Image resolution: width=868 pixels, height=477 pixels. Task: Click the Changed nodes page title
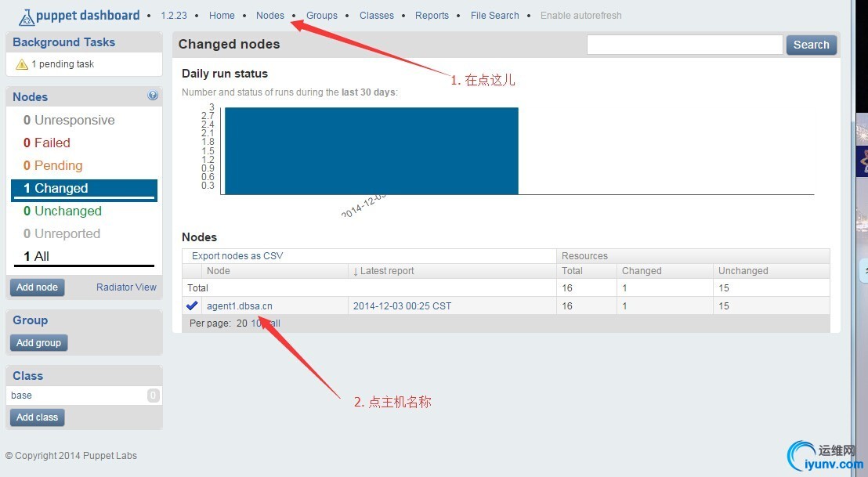230,45
